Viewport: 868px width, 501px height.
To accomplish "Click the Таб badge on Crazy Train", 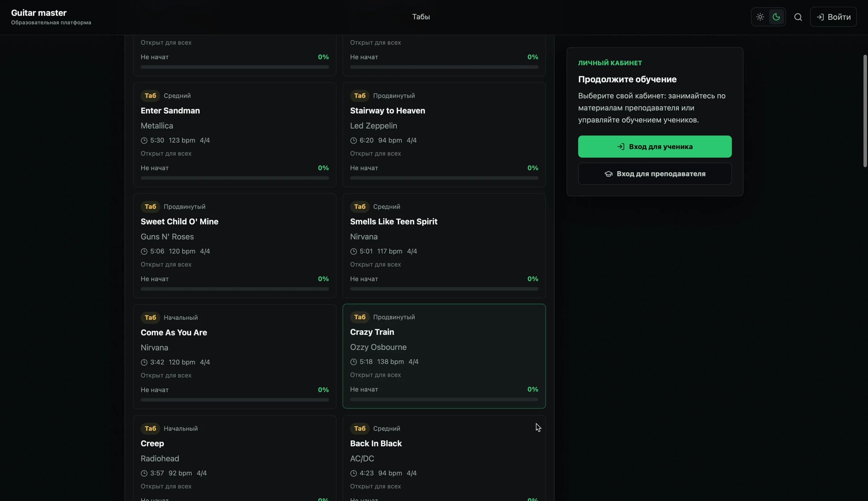I will 360,317.
